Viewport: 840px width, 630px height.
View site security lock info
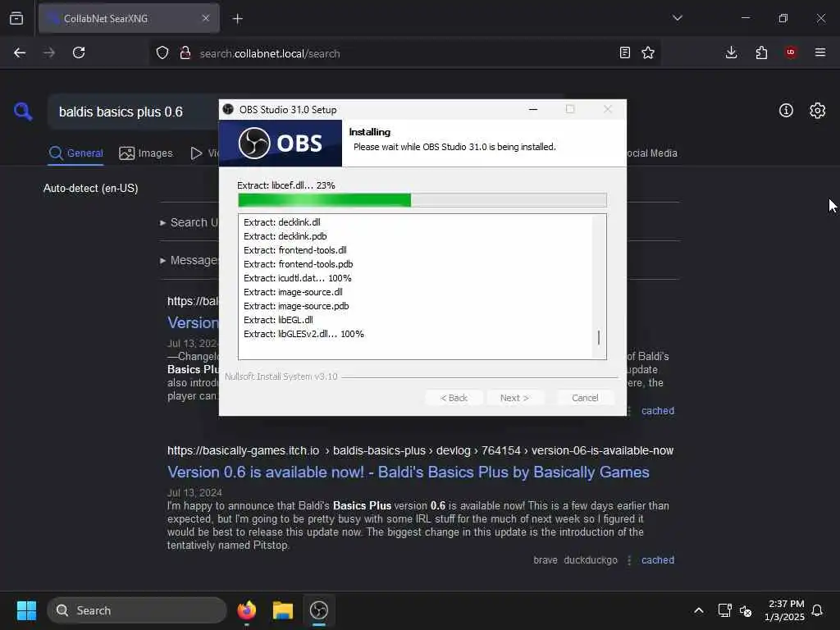[185, 52]
